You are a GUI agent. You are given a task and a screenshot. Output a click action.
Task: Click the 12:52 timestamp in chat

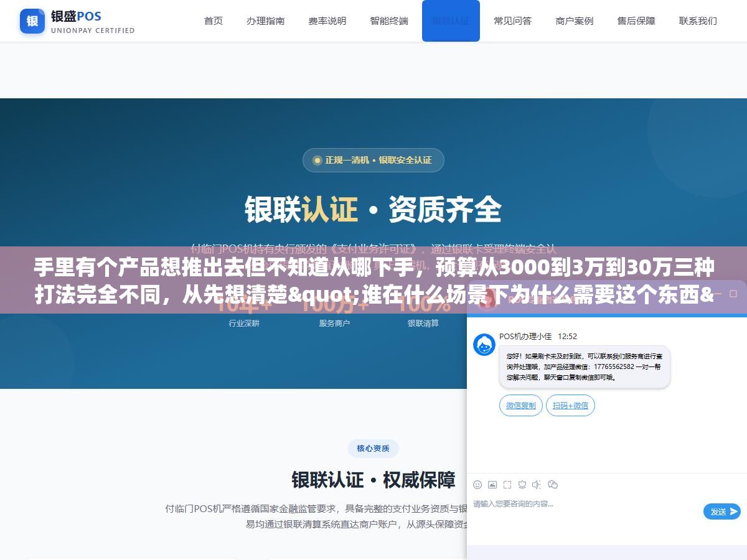567,336
